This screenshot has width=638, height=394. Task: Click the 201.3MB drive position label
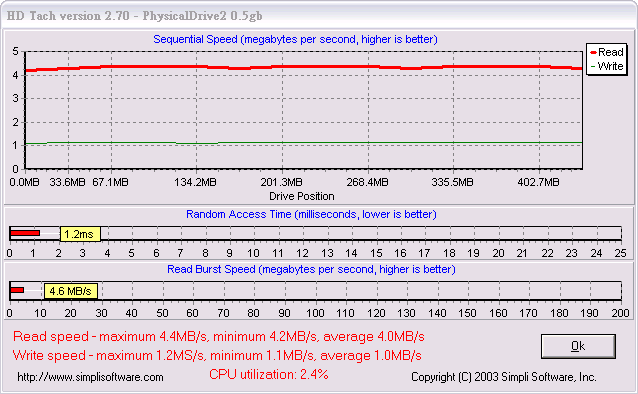[x=282, y=182]
